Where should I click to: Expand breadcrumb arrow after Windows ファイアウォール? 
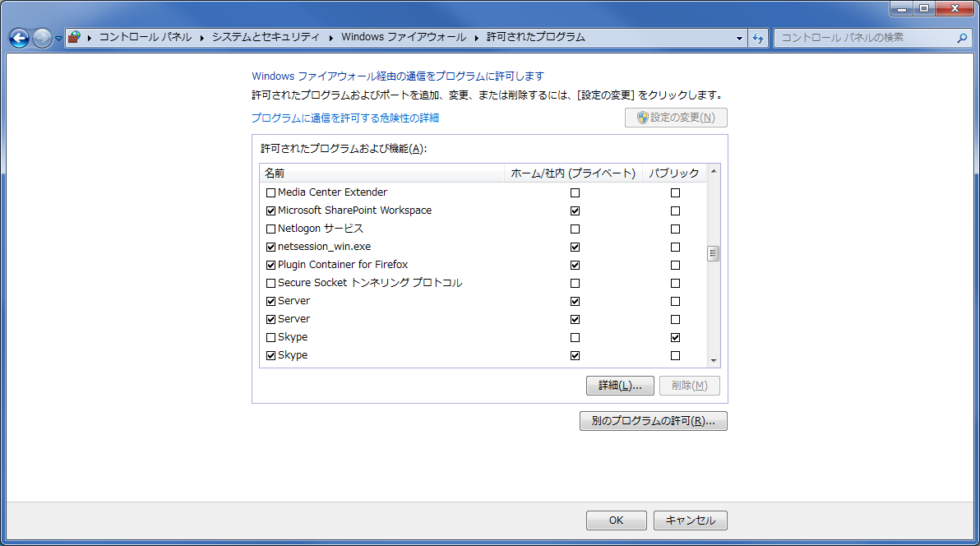pos(476,38)
